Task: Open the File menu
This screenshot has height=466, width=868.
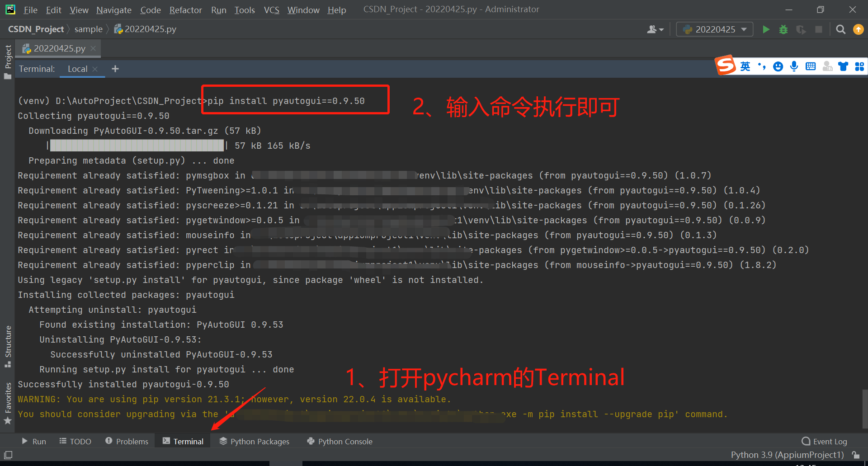Action: [x=30, y=9]
